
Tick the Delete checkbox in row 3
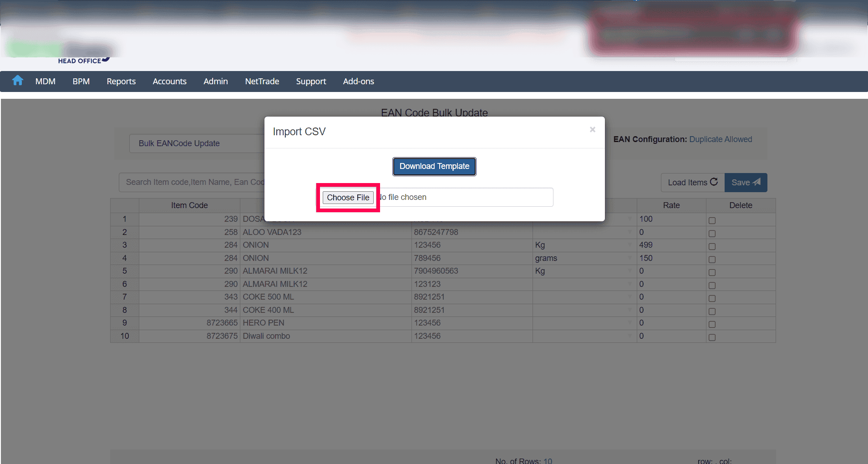(x=712, y=247)
